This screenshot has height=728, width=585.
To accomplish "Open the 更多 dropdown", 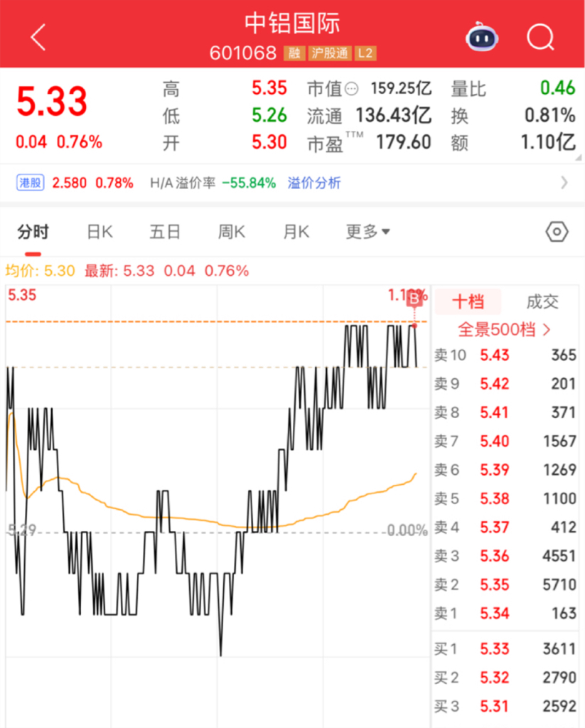I will (367, 232).
